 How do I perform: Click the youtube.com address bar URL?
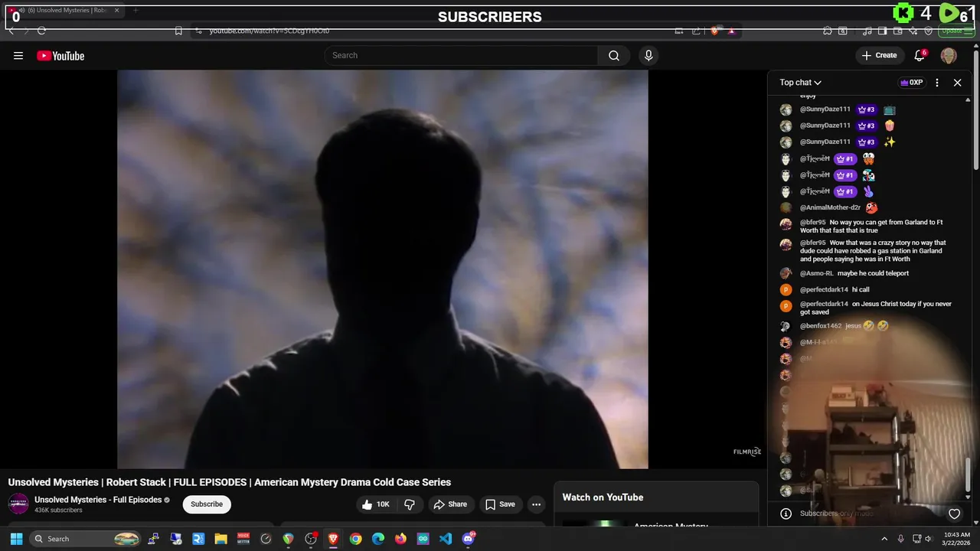(269, 31)
